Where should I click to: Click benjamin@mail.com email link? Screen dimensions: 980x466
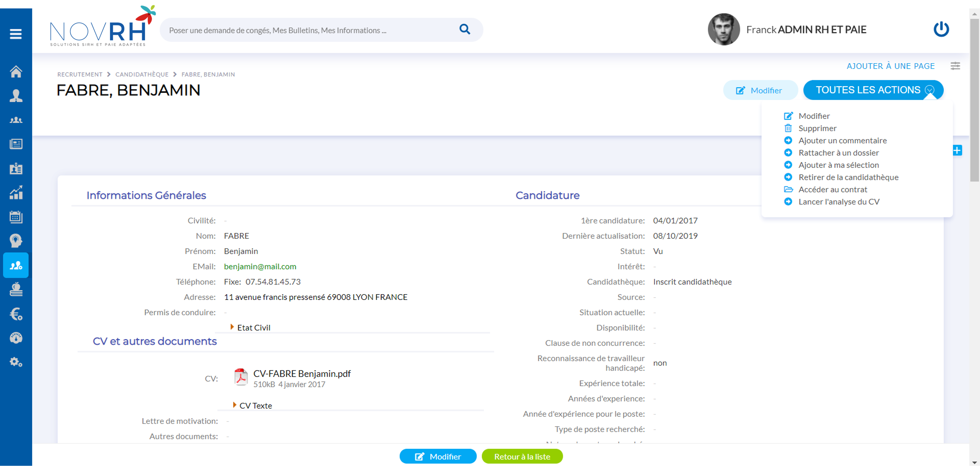tap(260, 266)
